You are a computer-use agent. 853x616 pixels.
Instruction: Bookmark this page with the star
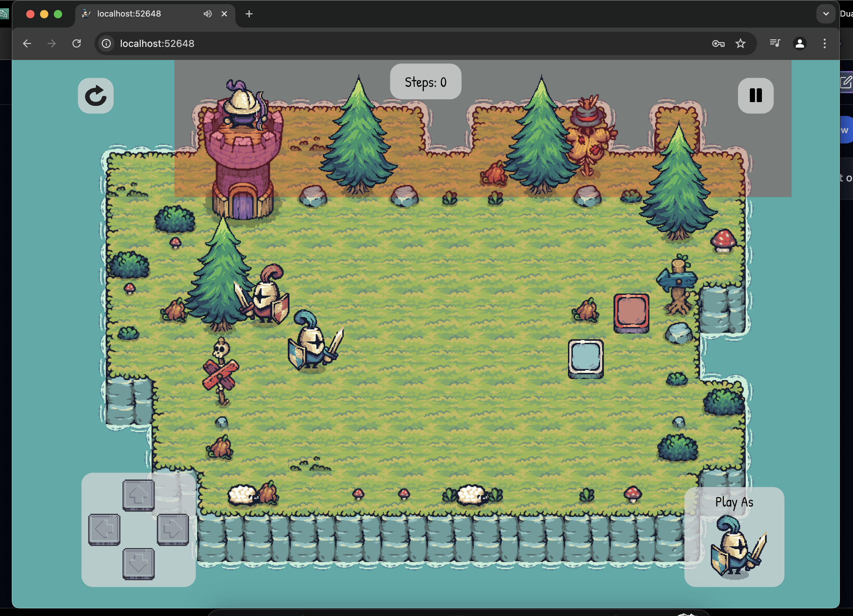click(740, 43)
